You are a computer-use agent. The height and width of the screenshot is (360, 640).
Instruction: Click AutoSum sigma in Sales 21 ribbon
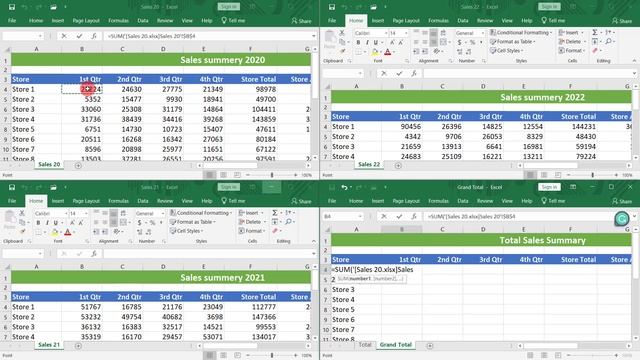pyautogui.click(x=275, y=213)
